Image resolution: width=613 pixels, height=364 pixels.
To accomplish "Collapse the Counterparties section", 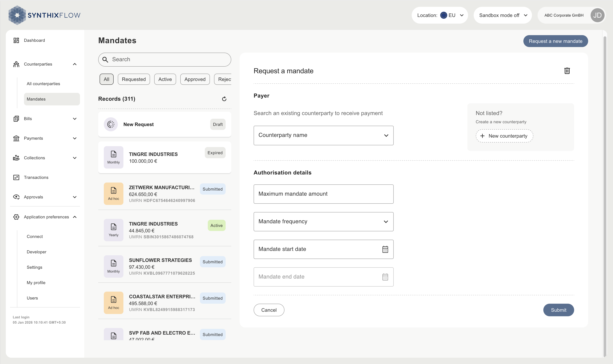I will coord(75,64).
